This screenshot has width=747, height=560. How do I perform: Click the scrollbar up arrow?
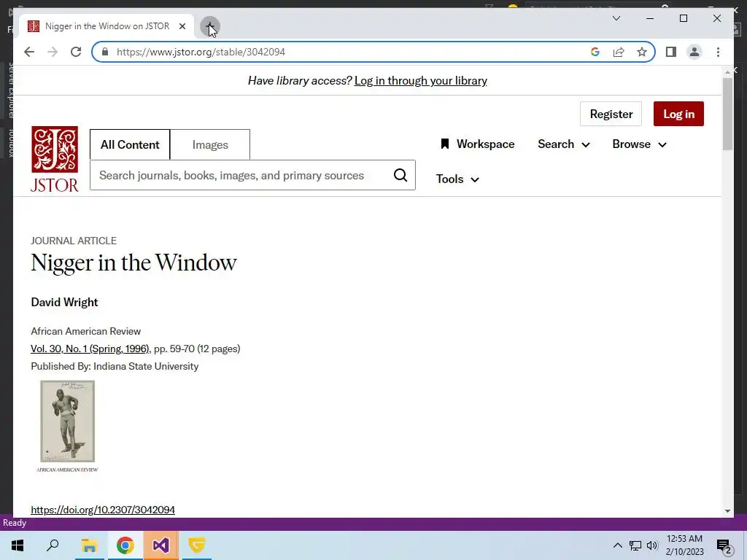(x=727, y=72)
